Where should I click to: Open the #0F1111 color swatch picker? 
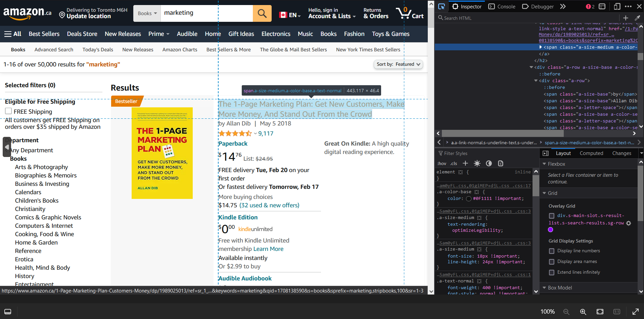(x=469, y=199)
